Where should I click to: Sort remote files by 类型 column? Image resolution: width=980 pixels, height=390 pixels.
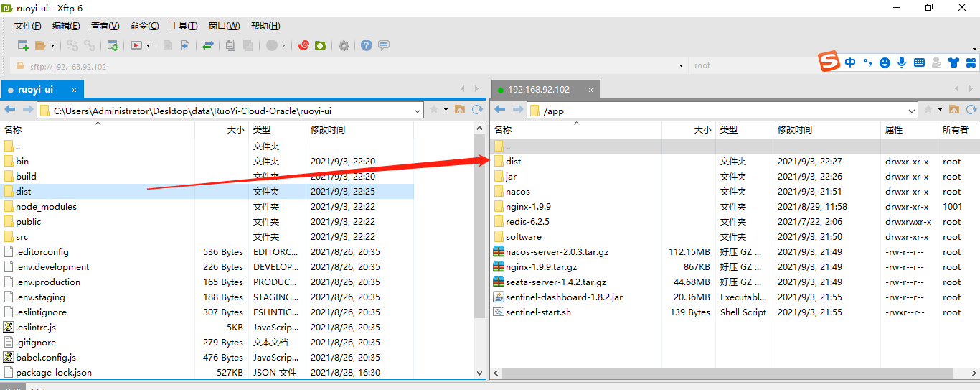729,130
